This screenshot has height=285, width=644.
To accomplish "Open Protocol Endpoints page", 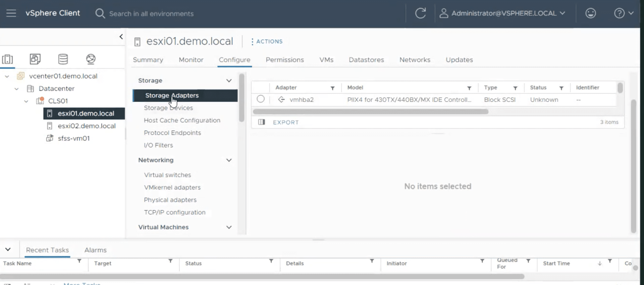I will point(172,133).
